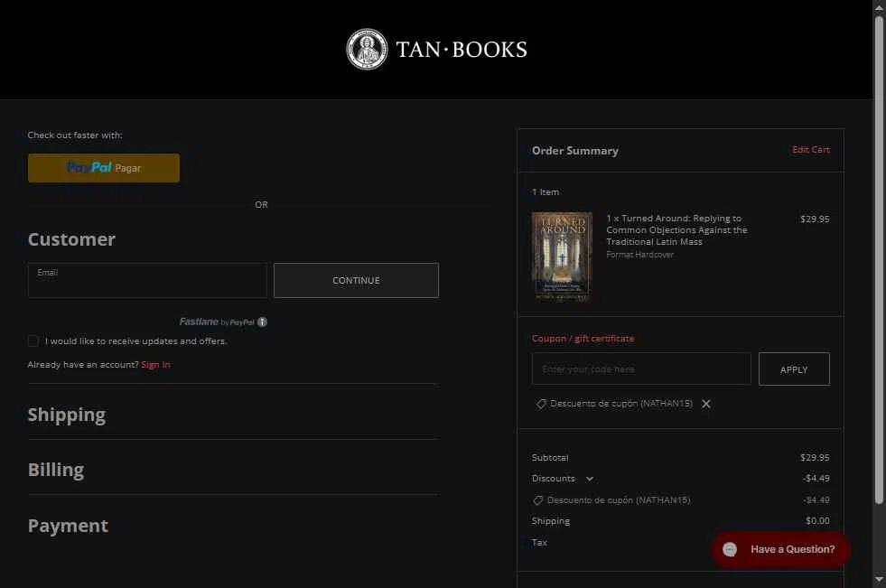Click the Format Hardcover text

(639, 255)
